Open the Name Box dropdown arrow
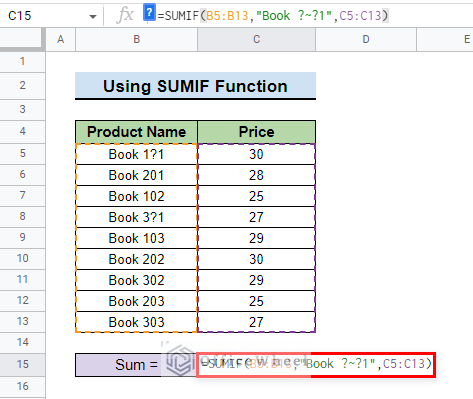The height and width of the screenshot is (399, 473). (x=93, y=16)
